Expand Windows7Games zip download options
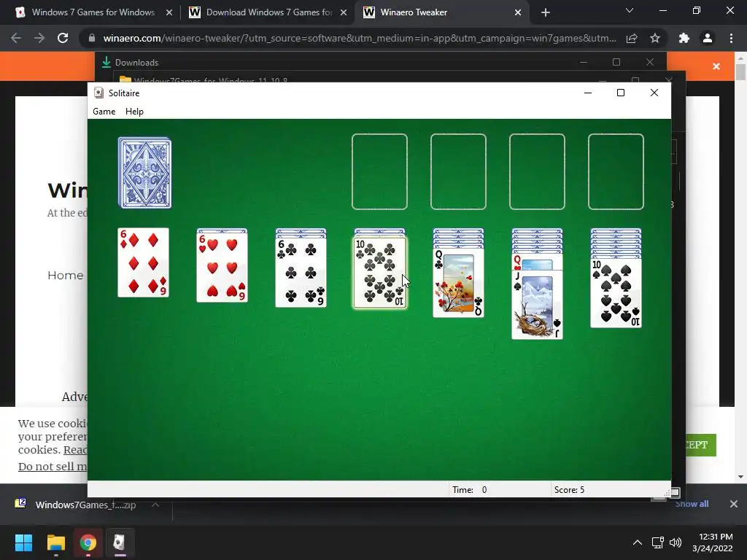The height and width of the screenshot is (560, 747). [155, 505]
